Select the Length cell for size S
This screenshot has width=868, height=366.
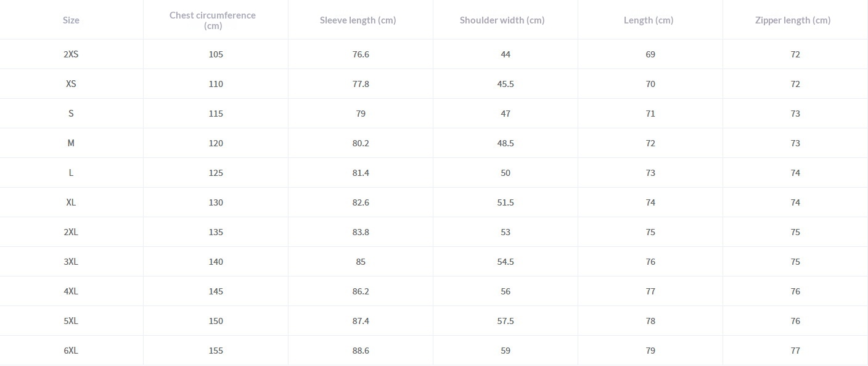(650, 114)
